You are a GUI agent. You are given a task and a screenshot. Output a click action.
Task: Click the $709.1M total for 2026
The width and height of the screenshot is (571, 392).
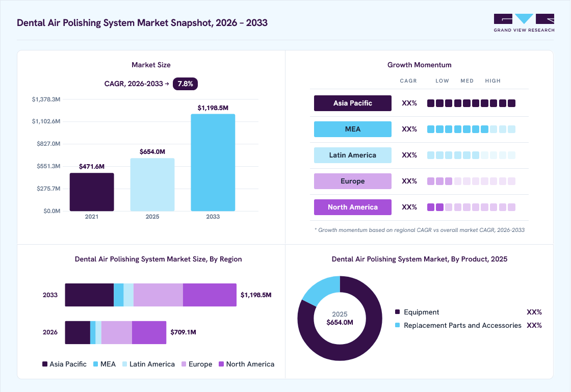(x=183, y=332)
